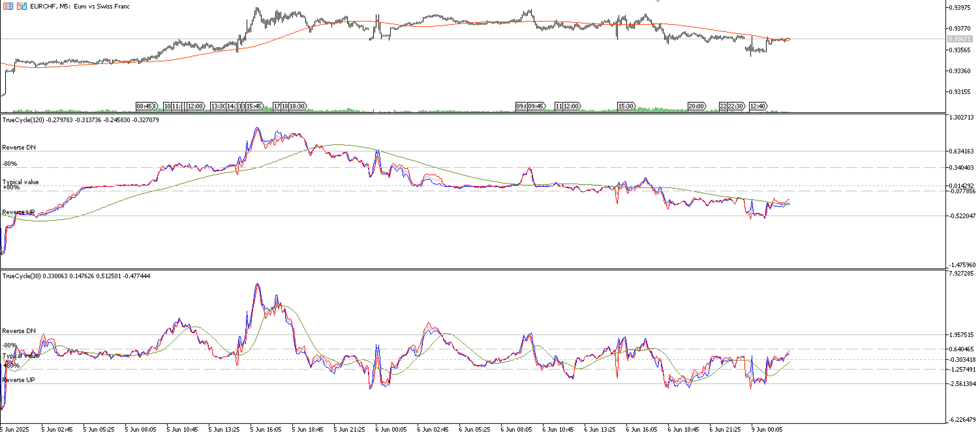
Task: Click Reverse DN label in TrueCycle(120) panel
Action: (x=19, y=148)
